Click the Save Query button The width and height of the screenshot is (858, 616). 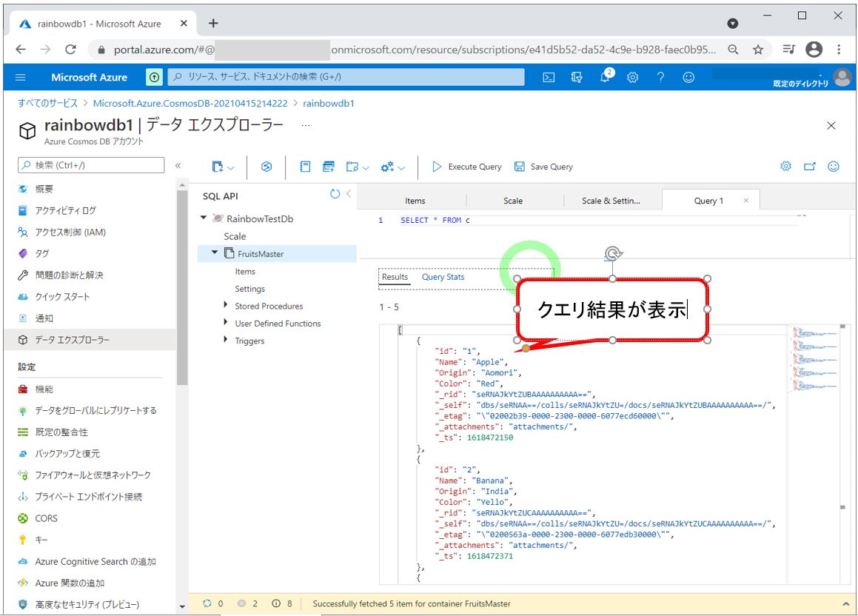[x=543, y=167]
